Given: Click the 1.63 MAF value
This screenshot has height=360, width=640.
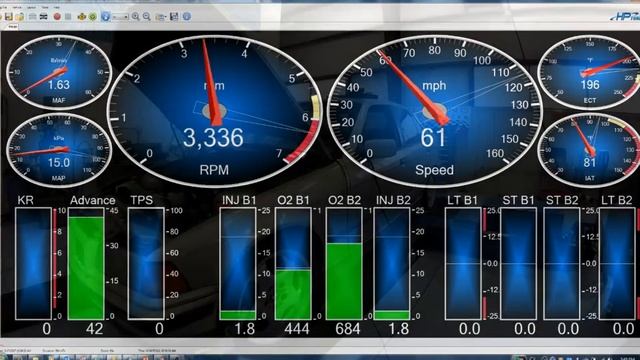Looking at the screenshot, I should (59, 85).
